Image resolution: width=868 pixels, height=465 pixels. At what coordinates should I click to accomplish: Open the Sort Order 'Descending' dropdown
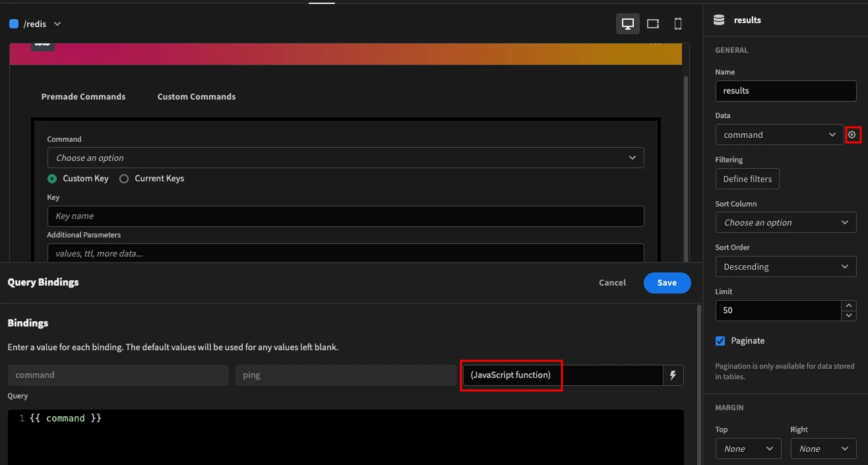coord(786,266)
